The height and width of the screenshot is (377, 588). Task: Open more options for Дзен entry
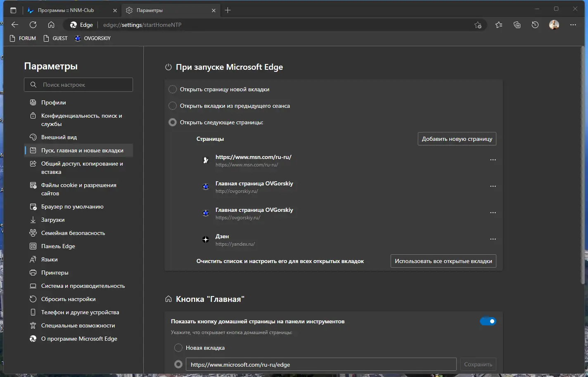pyautogui.click(x=493, y=239)
